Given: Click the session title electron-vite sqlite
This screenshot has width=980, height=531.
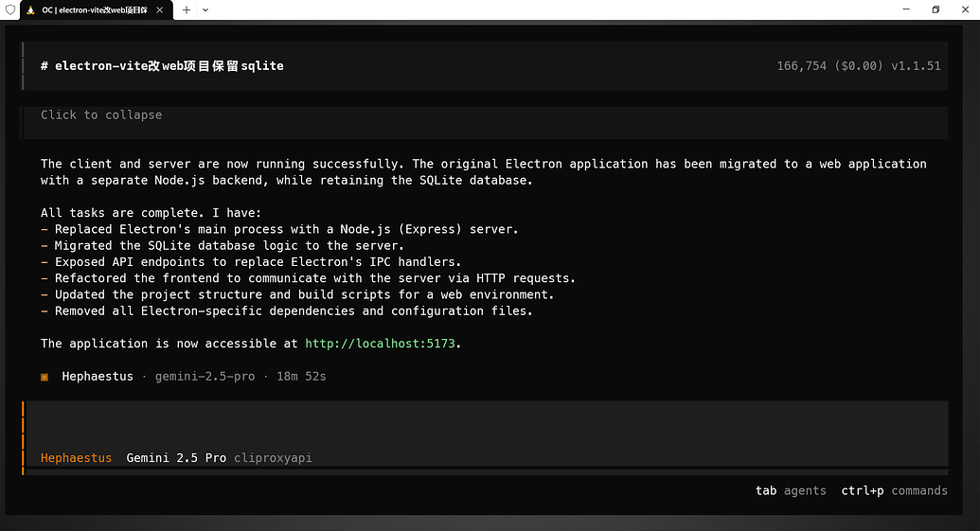Looking at the screenshot, I should tap(162, 65).
